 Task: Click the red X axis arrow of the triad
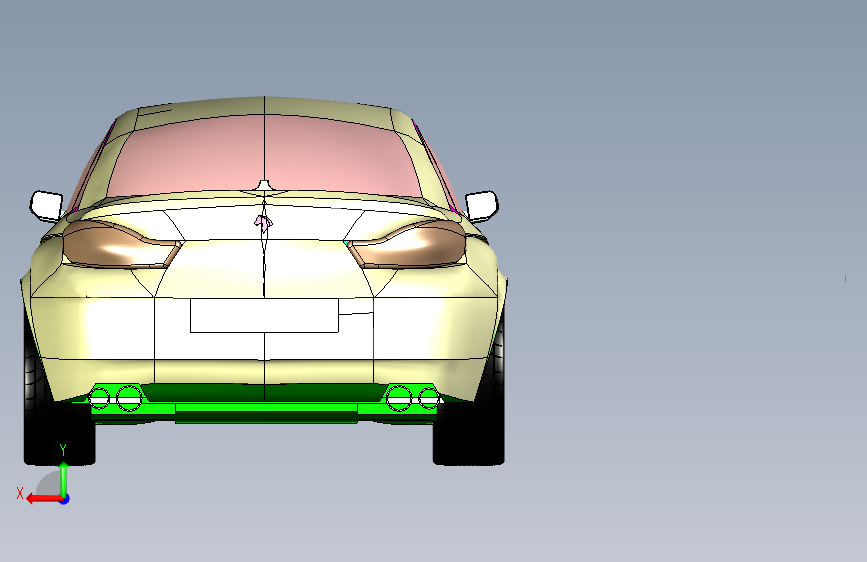click(x=44, y=499)
